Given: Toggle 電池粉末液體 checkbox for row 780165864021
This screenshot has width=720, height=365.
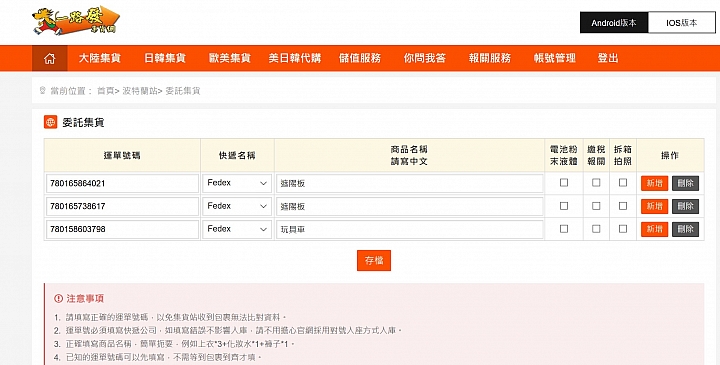Looking at the screenshot, I should pyautogui.click(x=564, y=183).
